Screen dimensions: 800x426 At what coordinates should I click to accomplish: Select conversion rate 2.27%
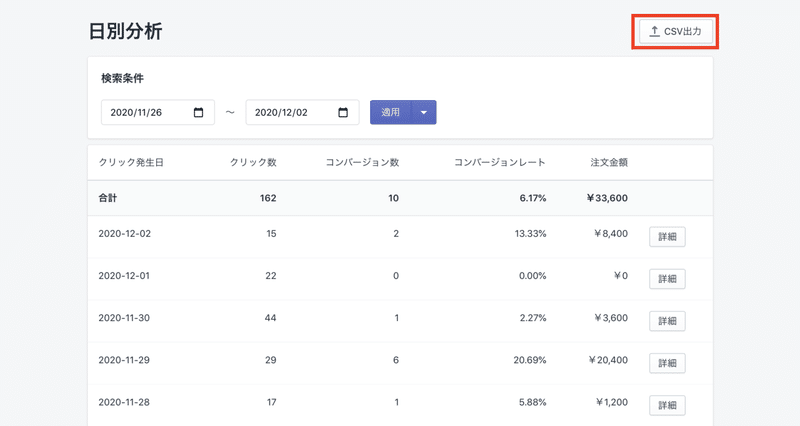coord(533,318)
